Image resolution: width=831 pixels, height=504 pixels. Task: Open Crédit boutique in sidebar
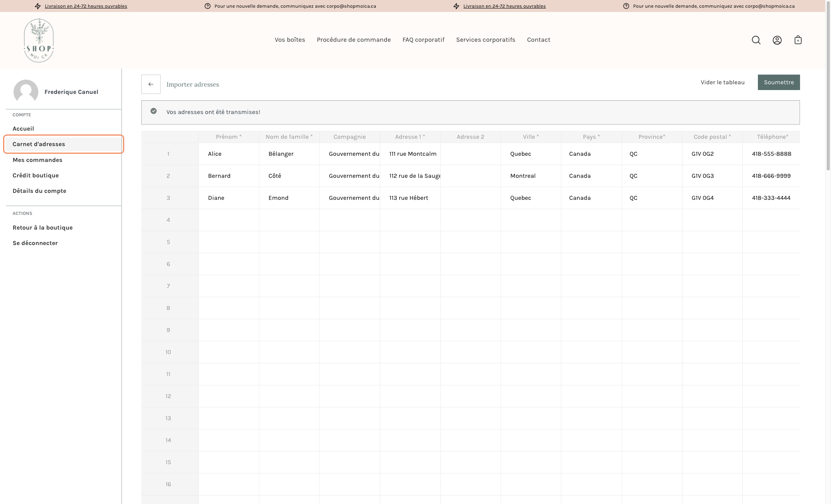(36, 175)
